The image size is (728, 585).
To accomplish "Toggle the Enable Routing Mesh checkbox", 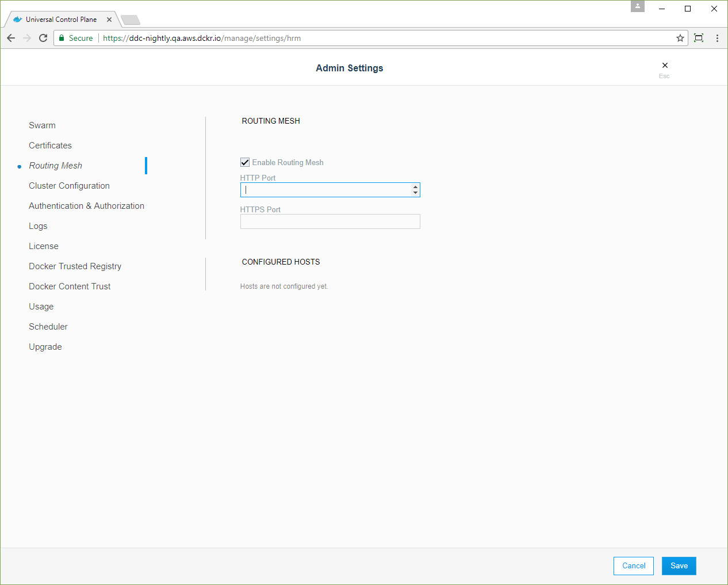I will 245,162.
